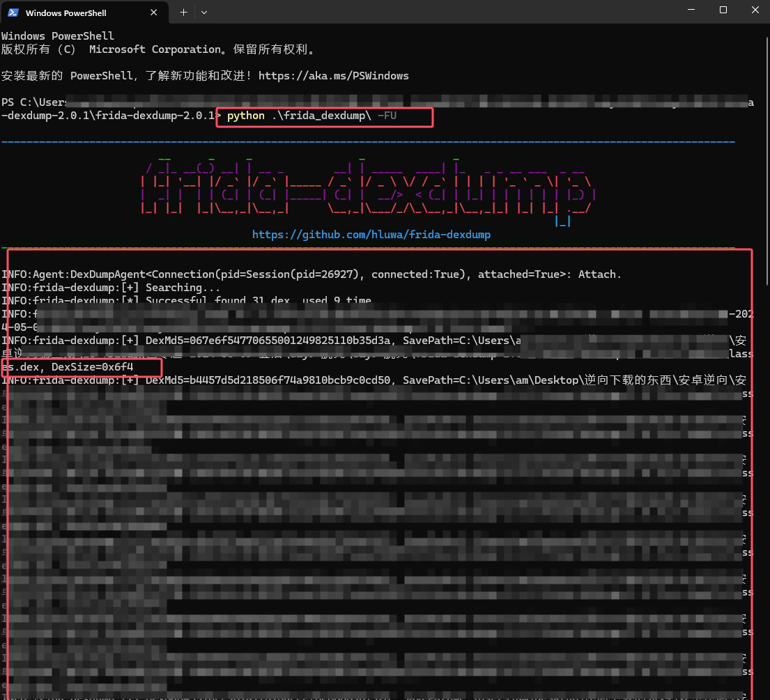This screenshot has height=700, width=770.
Task: Click the 'SavePath=C:\Users\am\Desktop' text
Action: [491, 380]
